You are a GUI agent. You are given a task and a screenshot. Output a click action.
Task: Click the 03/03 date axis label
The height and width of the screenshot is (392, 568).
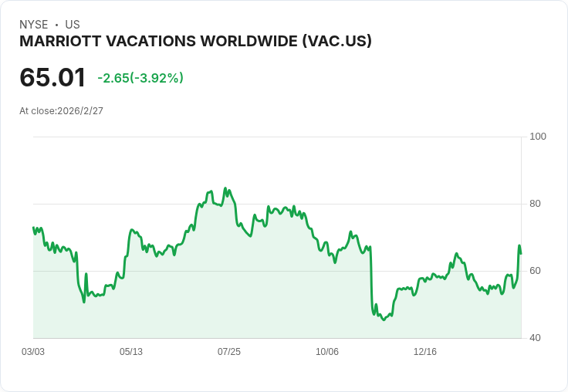(33, 352)
